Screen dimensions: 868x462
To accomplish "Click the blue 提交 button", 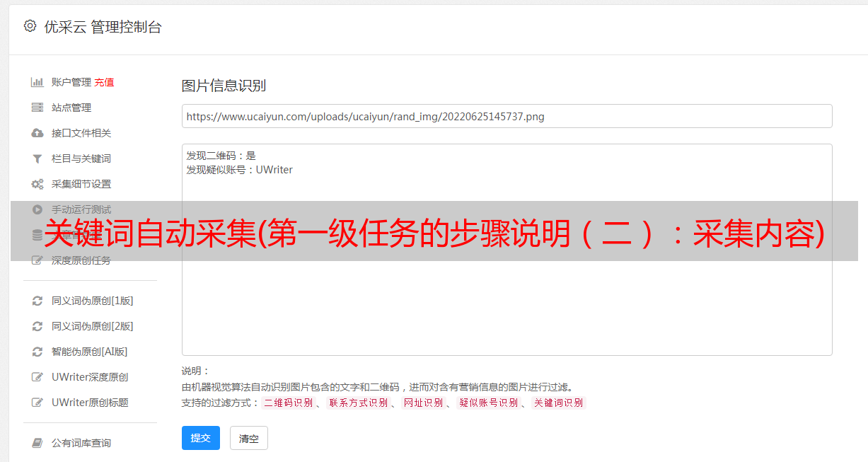I will [201, 438].
